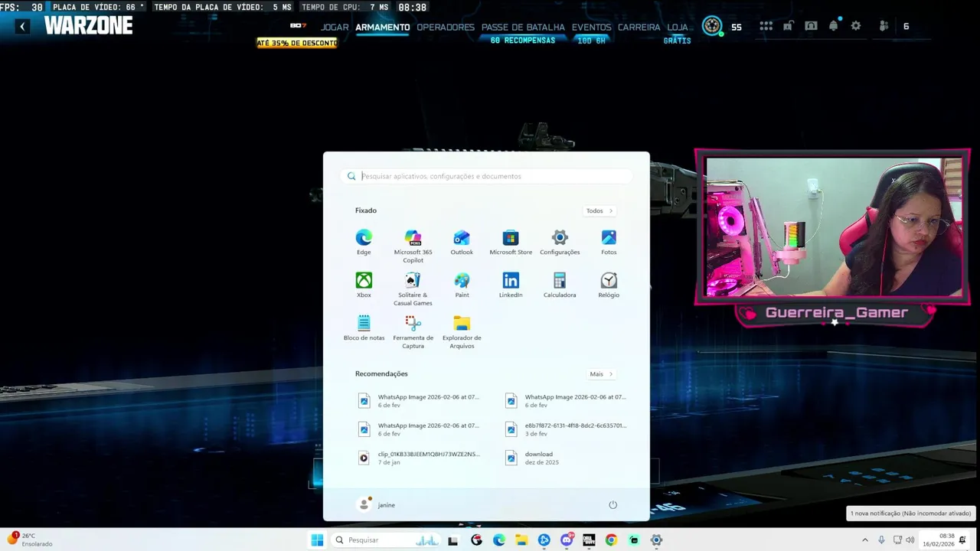Open the janine user account menu
Viewport: 980px width, 551px height.
(x=377, y=505)
